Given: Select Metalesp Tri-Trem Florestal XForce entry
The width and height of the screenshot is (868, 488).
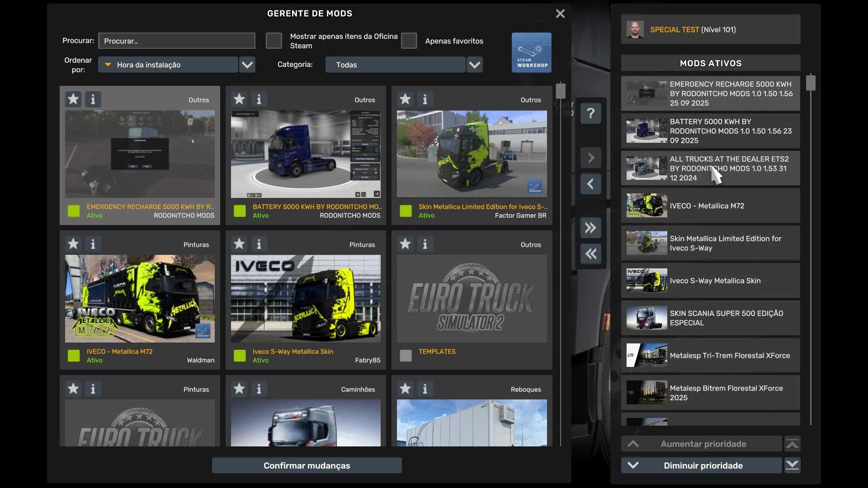Looking at the screenshot, I should tap(710, 356).
